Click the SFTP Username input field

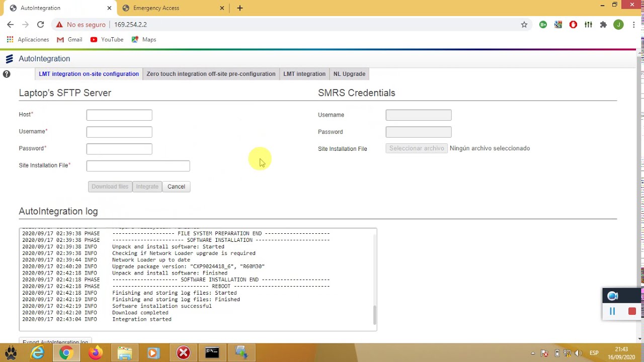point(119,132)
